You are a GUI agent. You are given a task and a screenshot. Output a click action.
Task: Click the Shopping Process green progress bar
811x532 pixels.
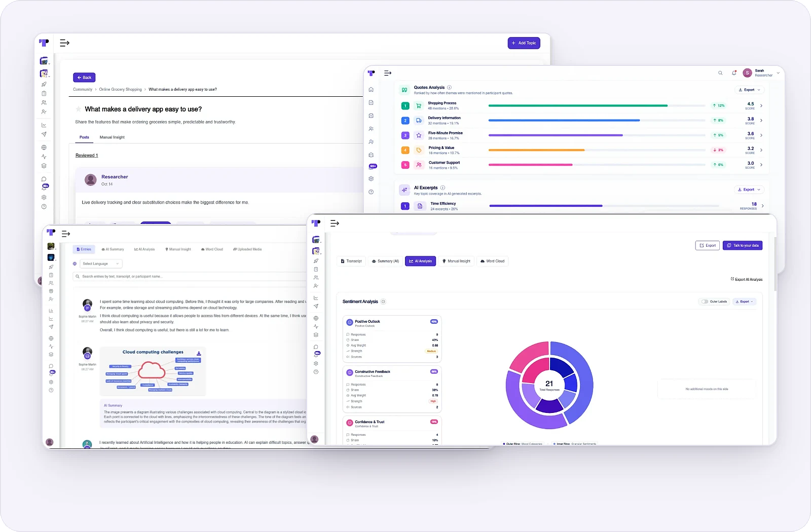578,105
